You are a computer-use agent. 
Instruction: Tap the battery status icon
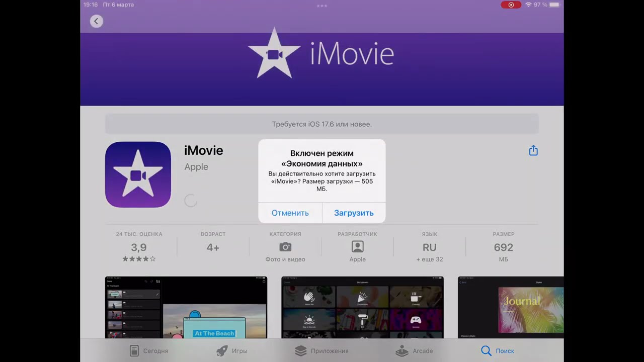click(554, 5)
